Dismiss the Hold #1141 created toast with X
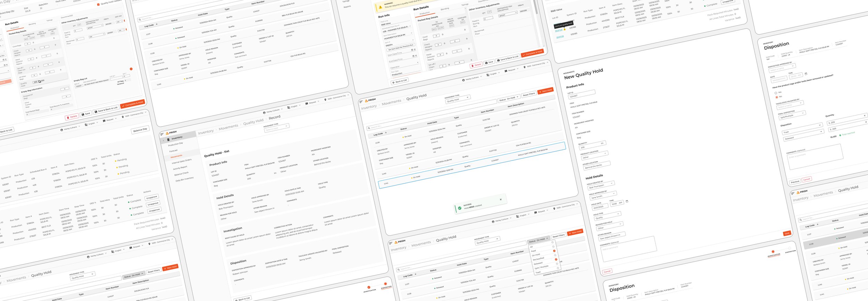 coord(501,199)
